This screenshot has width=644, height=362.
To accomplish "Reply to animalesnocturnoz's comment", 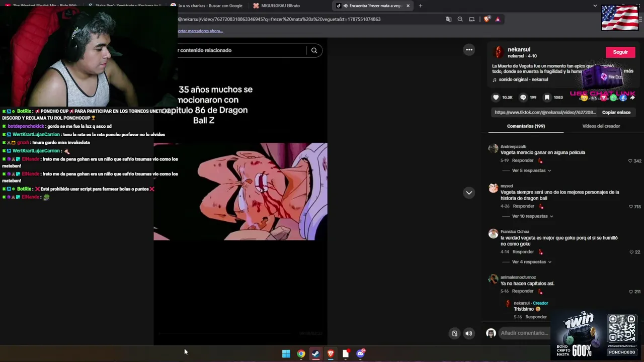I will (522, 291).
